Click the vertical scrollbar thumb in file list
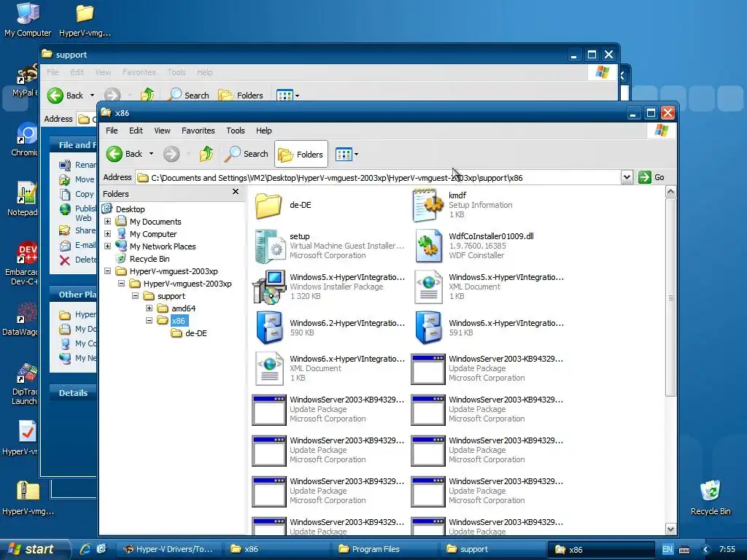The width and height of the screenshot is (747, 560). [671, 297]
